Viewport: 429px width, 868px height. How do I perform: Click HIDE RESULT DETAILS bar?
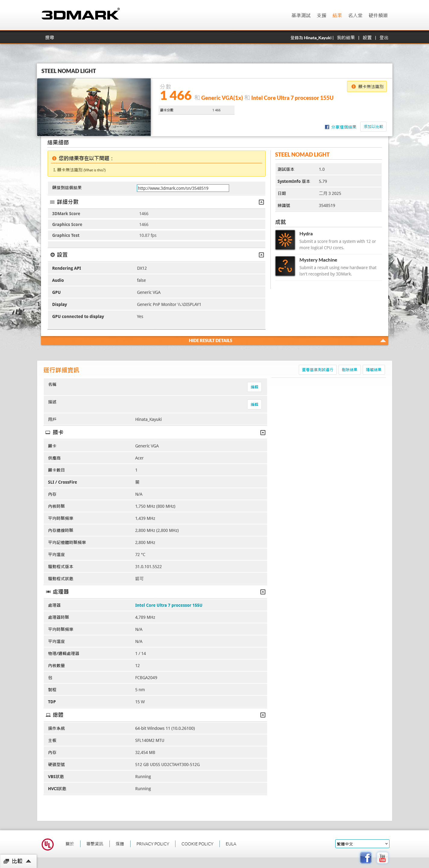(215, 340)
